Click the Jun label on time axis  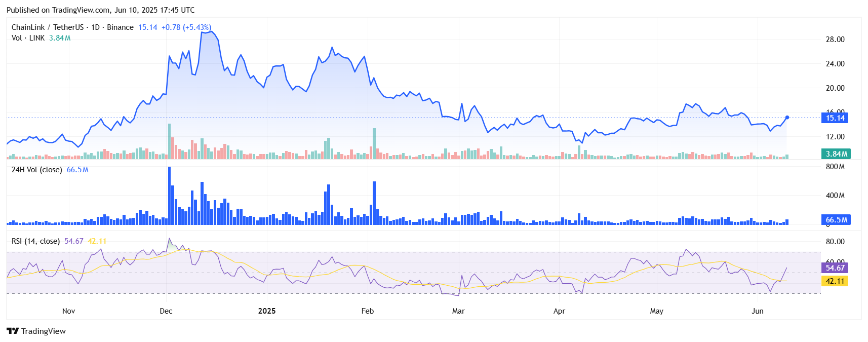tap(757, 311)
